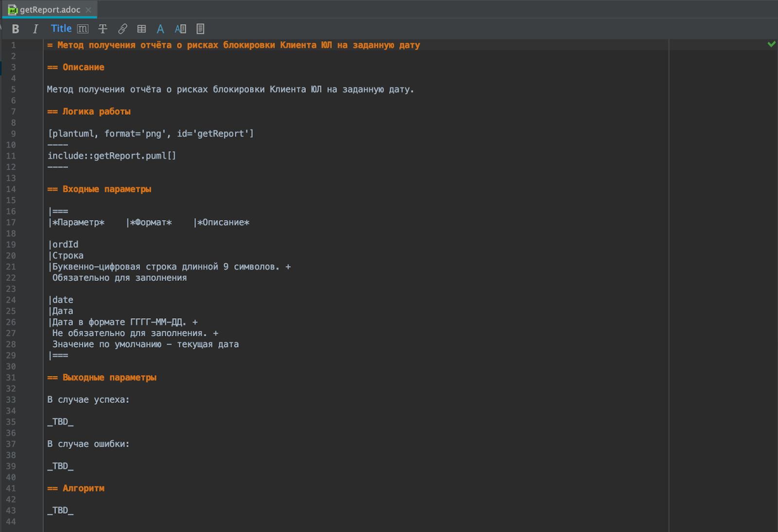The width and height of the screenshot is (778, 532).
Task: Apply strikethrough with the crossed T icon
Action: (103, 29)
